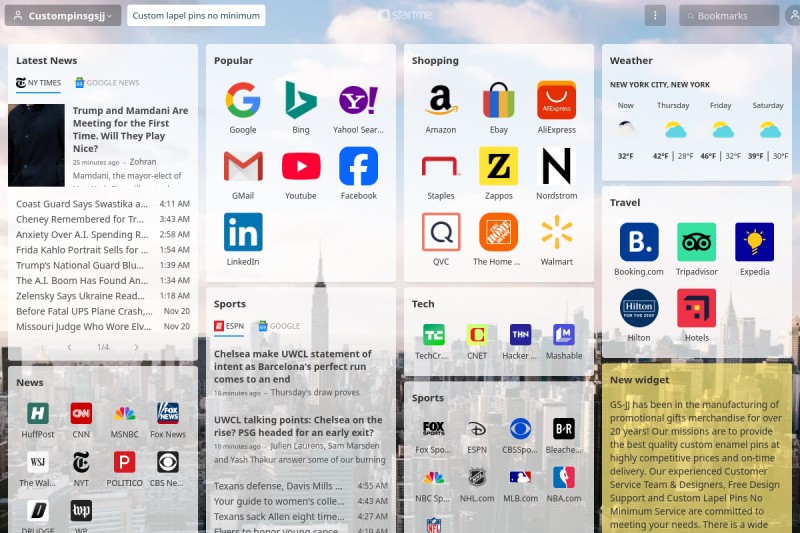Image resolution: width=800 pixels, height=533 pixels.
Task: Go to next page of Latest News
Action: coord(136,347)
